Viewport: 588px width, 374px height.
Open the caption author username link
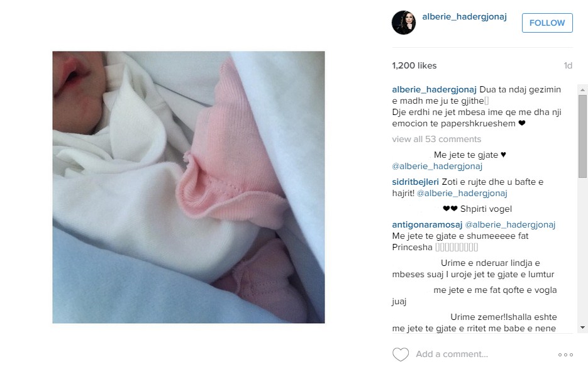tap(435, 89)
